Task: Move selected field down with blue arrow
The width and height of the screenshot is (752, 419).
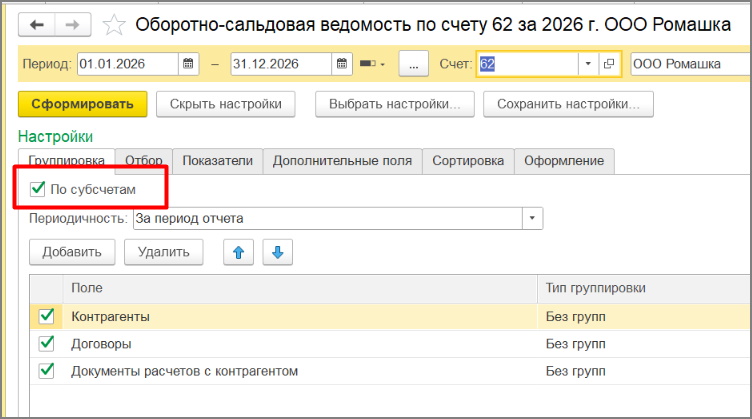Action: 277,252
